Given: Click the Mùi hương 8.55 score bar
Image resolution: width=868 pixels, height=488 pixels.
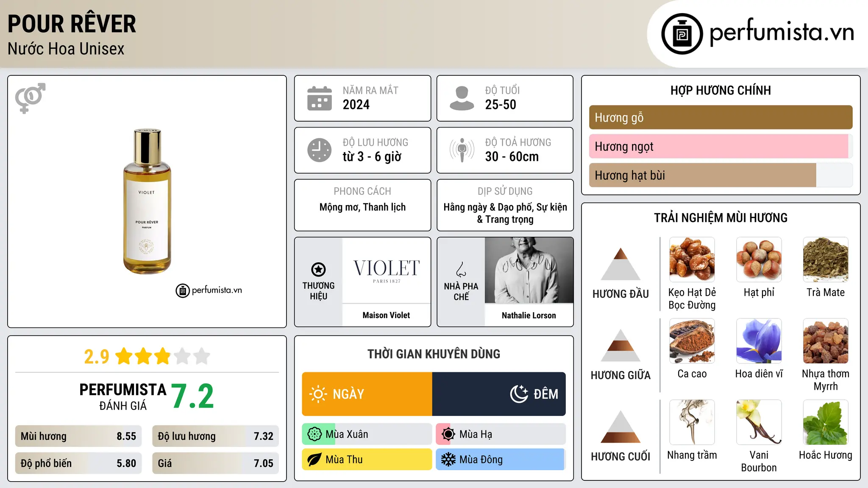Looking at the screenshot, I should [x=78, y=436].
